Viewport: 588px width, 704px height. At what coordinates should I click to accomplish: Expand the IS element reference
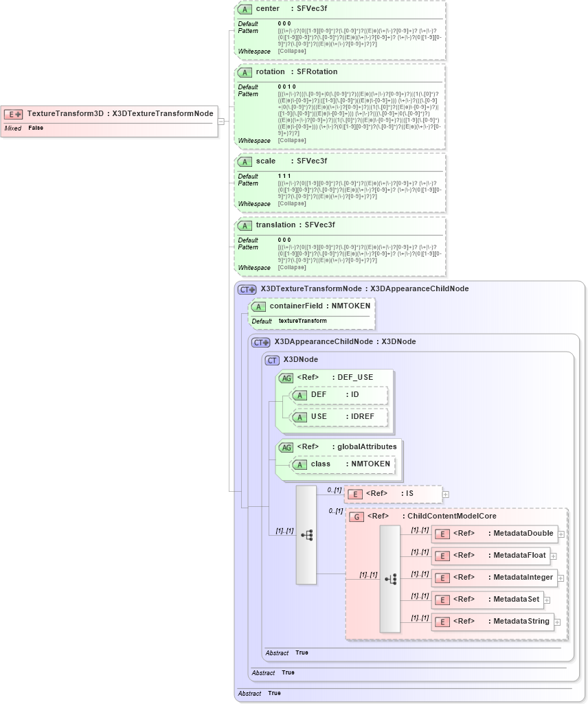pyautogui.click(x=446, y=495)
